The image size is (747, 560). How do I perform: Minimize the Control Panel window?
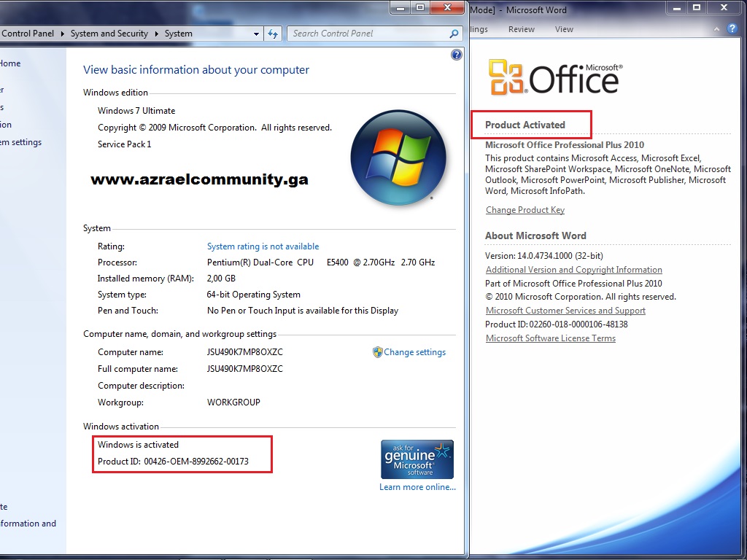click(401, 7)
